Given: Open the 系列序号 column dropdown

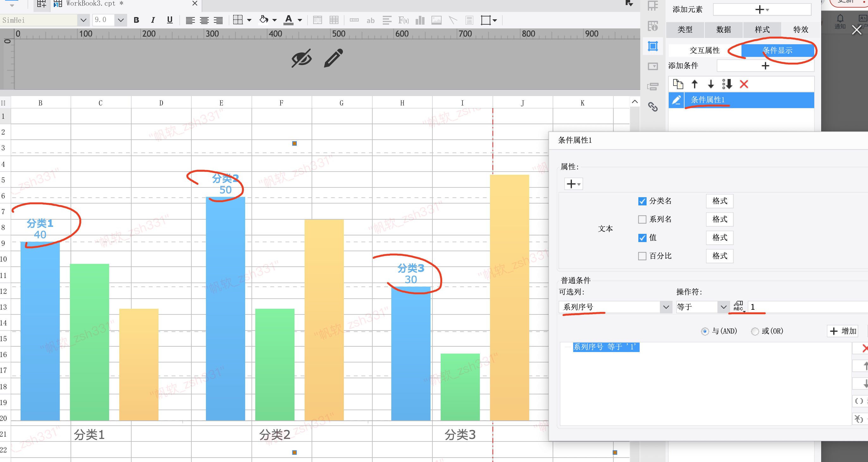Looking at the screenshot, I should [x=666, y=307].
